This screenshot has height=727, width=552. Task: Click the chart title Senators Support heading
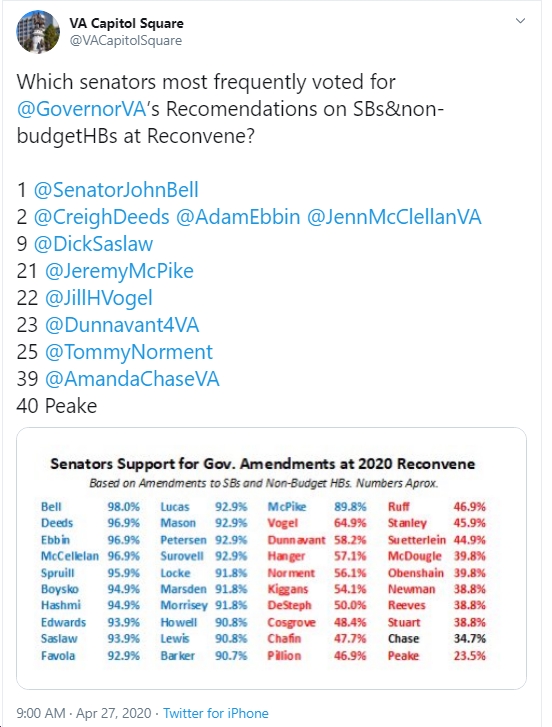[x=263, y=464]
